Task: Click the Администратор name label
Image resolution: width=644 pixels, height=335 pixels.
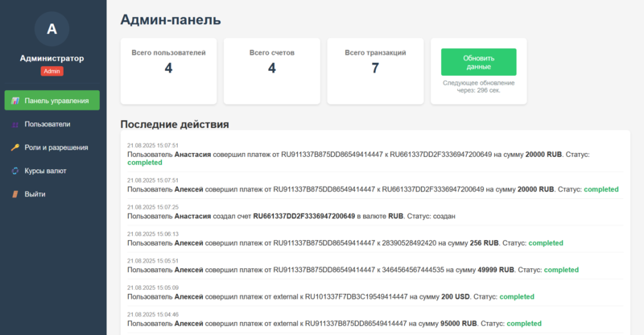Action: tap(52, 58)
